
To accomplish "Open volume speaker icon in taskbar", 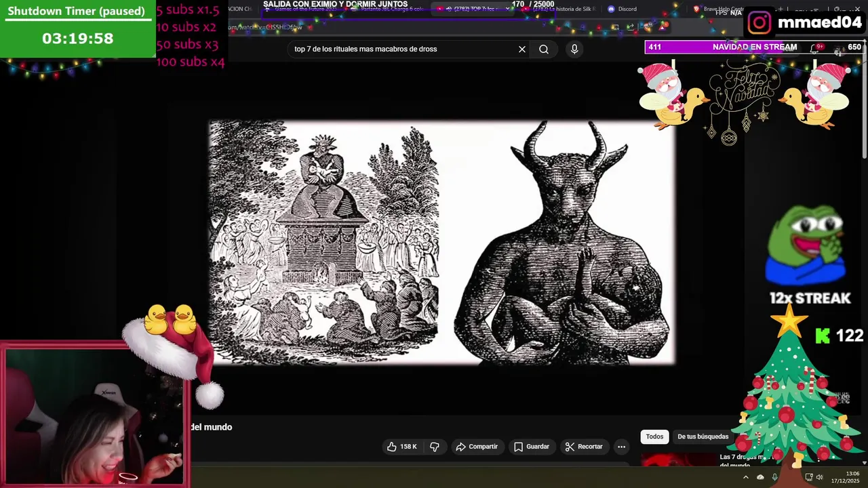I will 819,477.
